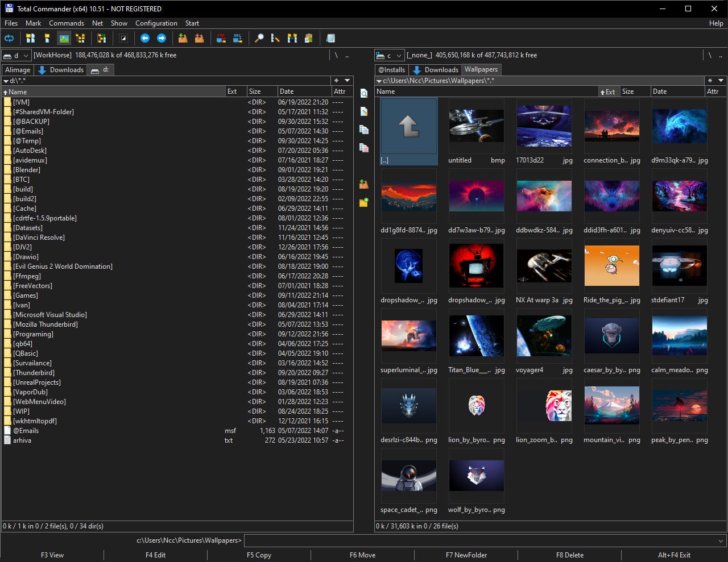Click the Reread source refresh icon
728x562 pixels.
[x=9, y=38]
